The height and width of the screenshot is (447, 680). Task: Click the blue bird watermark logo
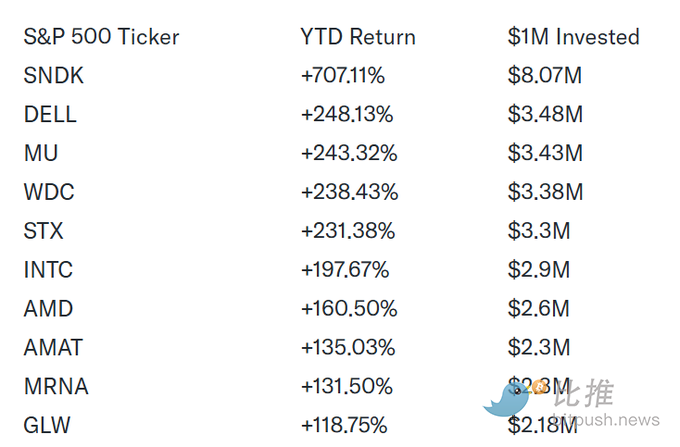[507, 400]
